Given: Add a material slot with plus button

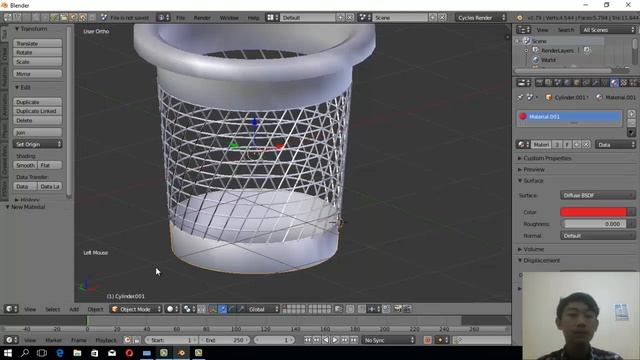Looking at the screenshot, I should pos(631,114).
